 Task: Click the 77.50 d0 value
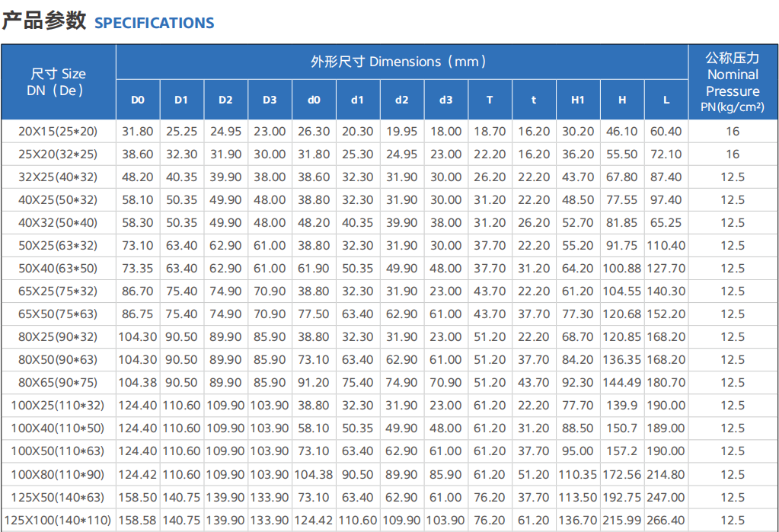(x=314, y=314)
